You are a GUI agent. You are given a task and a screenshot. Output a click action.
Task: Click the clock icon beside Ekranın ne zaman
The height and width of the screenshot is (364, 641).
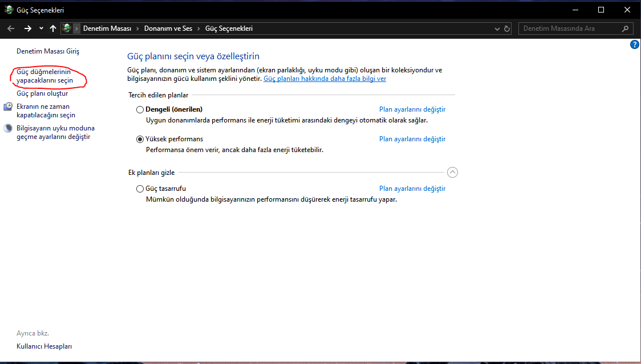[8, 107]
